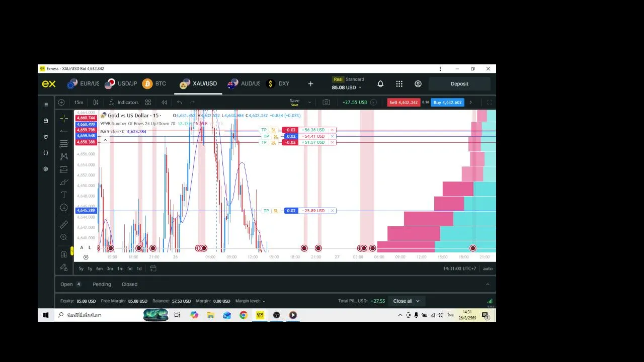Open the Fibonacci tools group
644x362 pixels.
64,144
